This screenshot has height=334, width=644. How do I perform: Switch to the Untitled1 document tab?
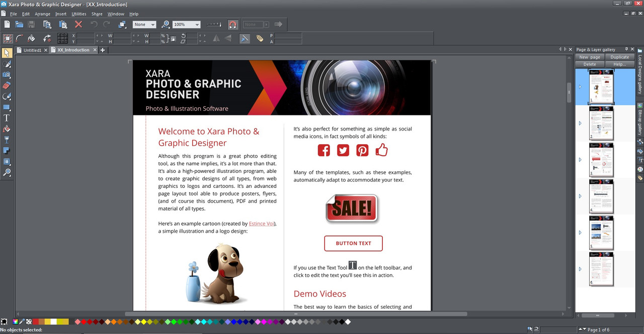point(32,50)
